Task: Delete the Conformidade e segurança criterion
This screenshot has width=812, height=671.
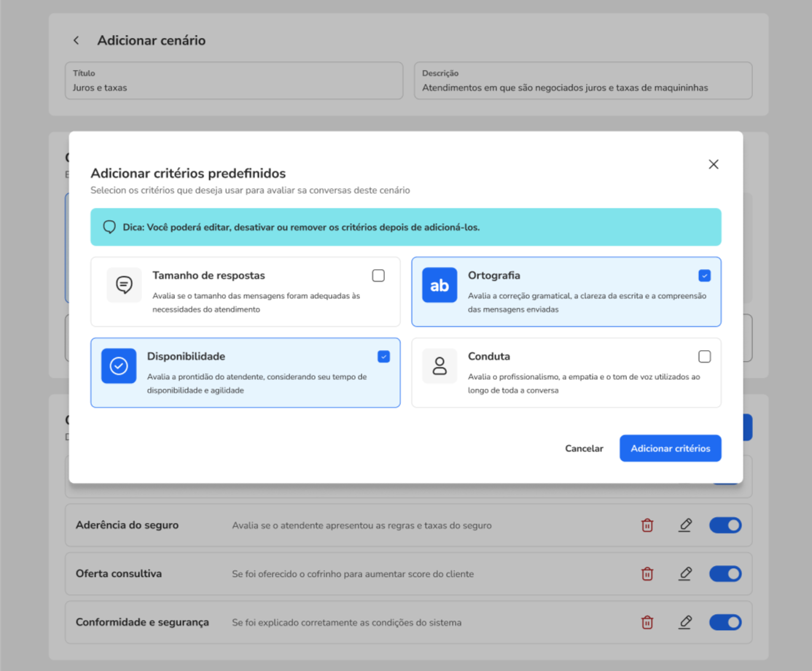Action: 647,622
